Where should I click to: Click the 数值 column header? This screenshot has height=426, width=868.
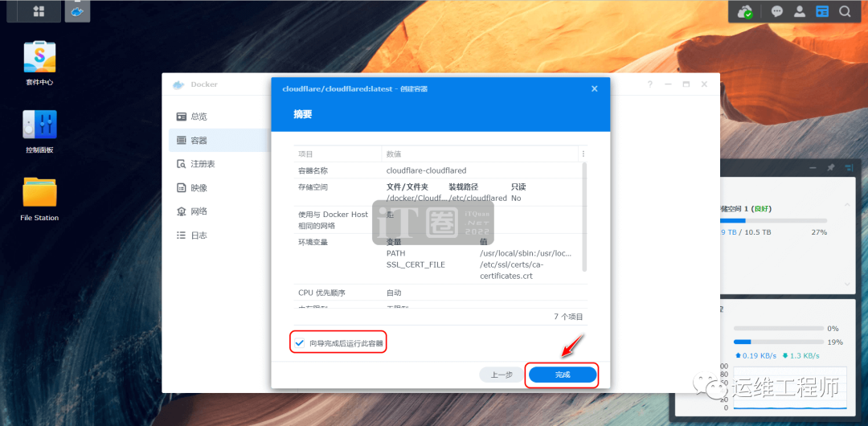479,154
